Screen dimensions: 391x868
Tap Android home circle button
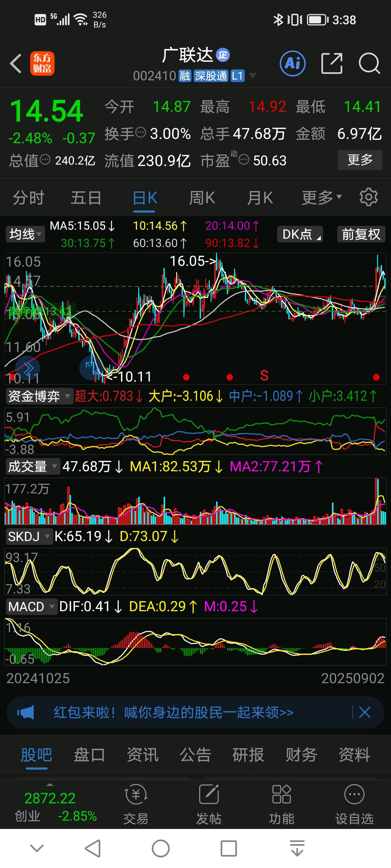161,848
